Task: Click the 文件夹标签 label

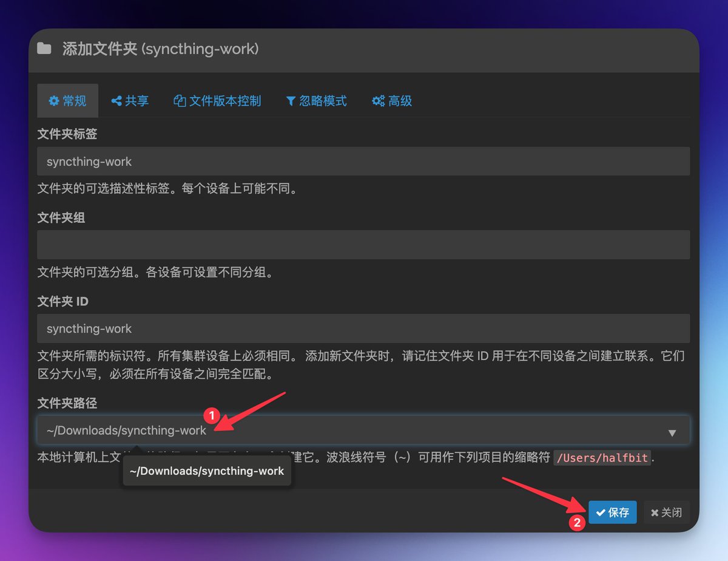Action: [x=67, y=134]
